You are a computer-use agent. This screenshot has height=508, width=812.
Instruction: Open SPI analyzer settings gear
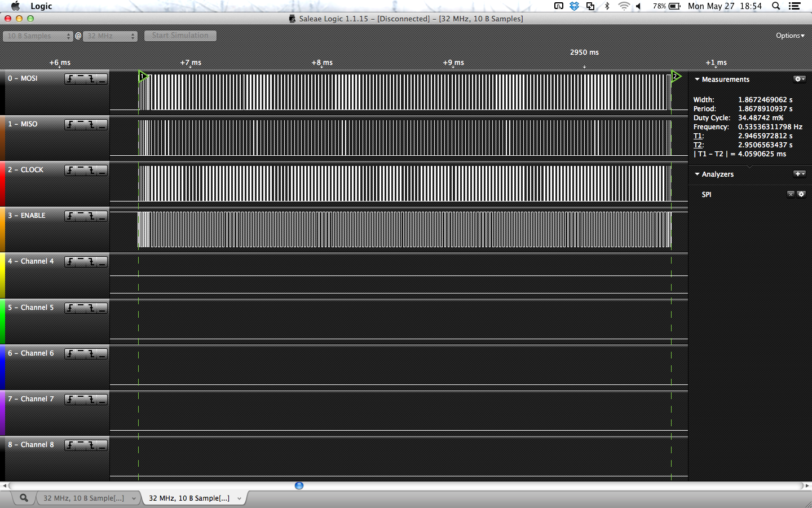coord(801,194)
